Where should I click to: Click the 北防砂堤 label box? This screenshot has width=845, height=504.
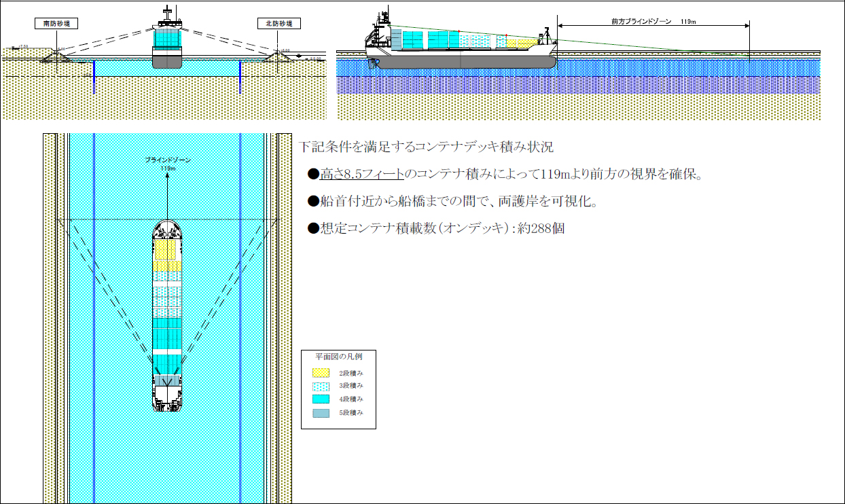click(276, 24)
